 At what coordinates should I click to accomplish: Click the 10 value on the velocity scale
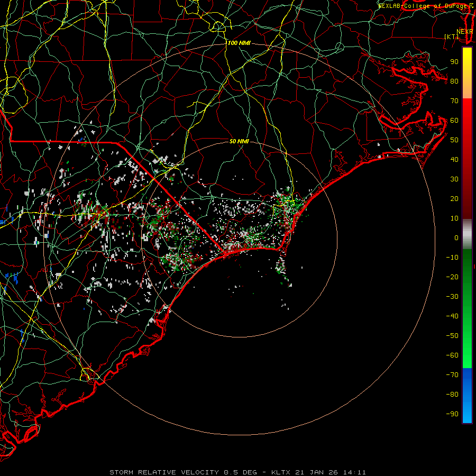pos(454,218)
